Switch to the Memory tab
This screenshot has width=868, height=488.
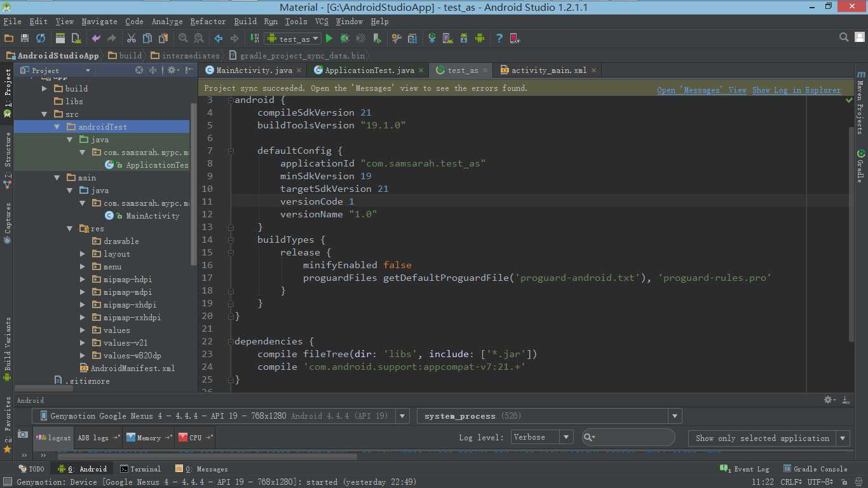[x=149, y=437]
